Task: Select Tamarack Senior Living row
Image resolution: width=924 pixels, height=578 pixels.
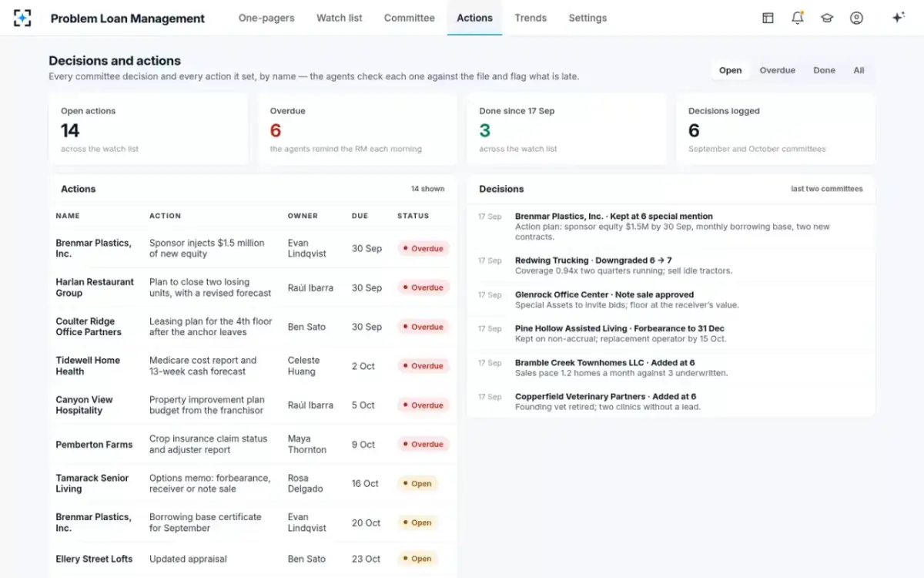Action: pyautogui.click(x=253, y=483)
